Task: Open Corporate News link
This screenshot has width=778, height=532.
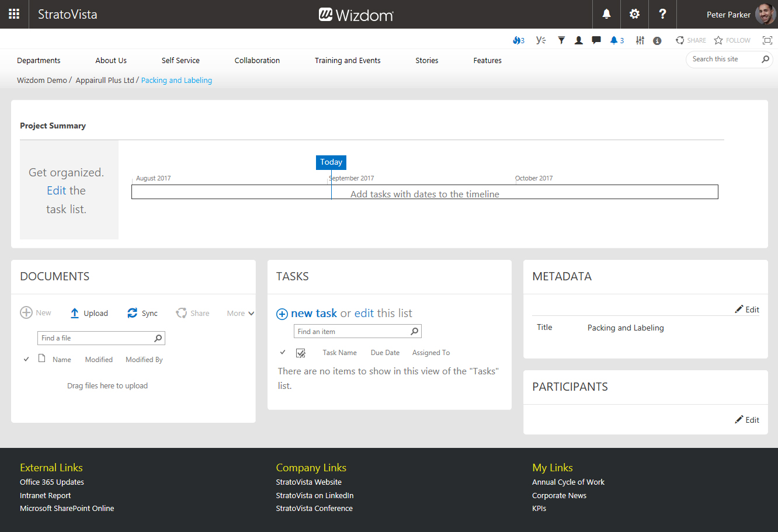Action: [x=559, y=496]
